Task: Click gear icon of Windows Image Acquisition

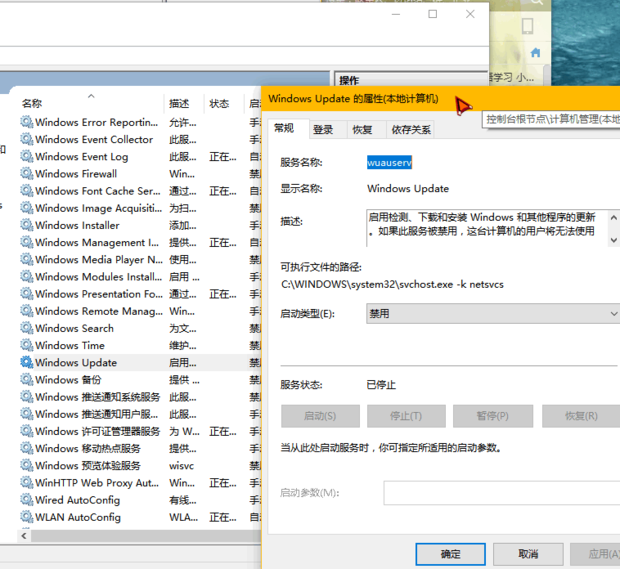Action: tap(26, 208)
